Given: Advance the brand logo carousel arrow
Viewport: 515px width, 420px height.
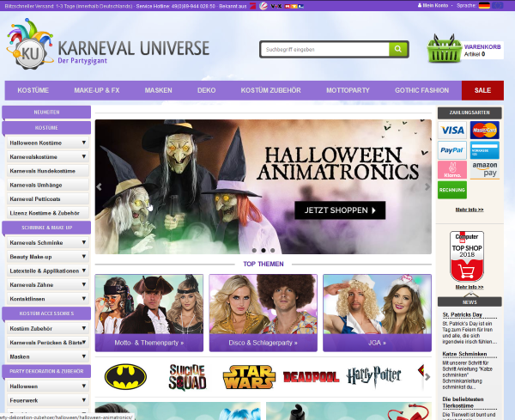Looking at the screenshot, I should click(x=427, y=377).
